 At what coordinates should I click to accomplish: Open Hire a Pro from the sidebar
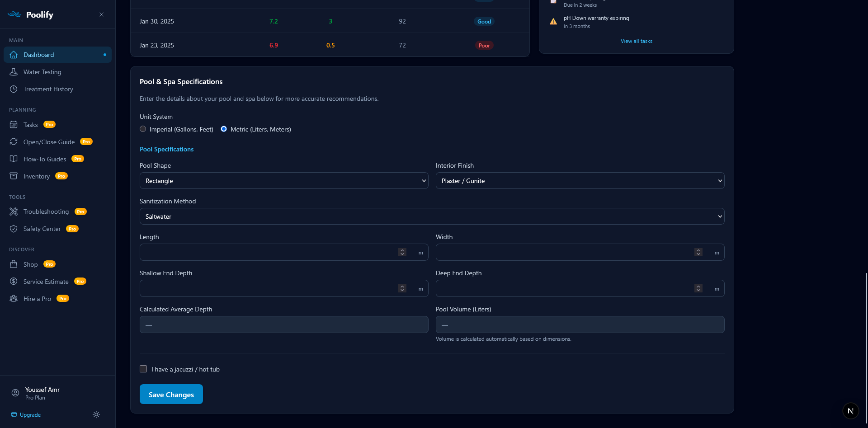[37, 299]
